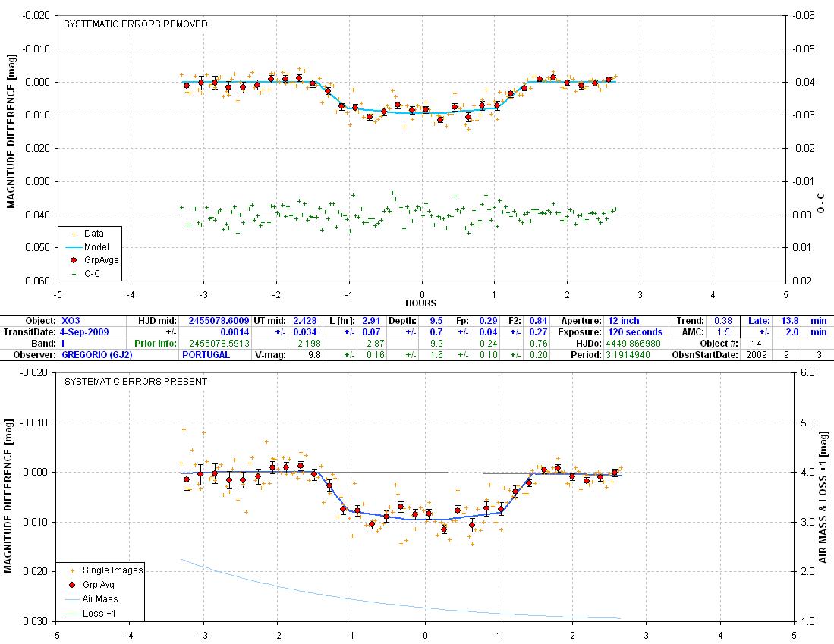
Task: Click the TransitDate value 4-Sep-2009
Action: point(84,331)
